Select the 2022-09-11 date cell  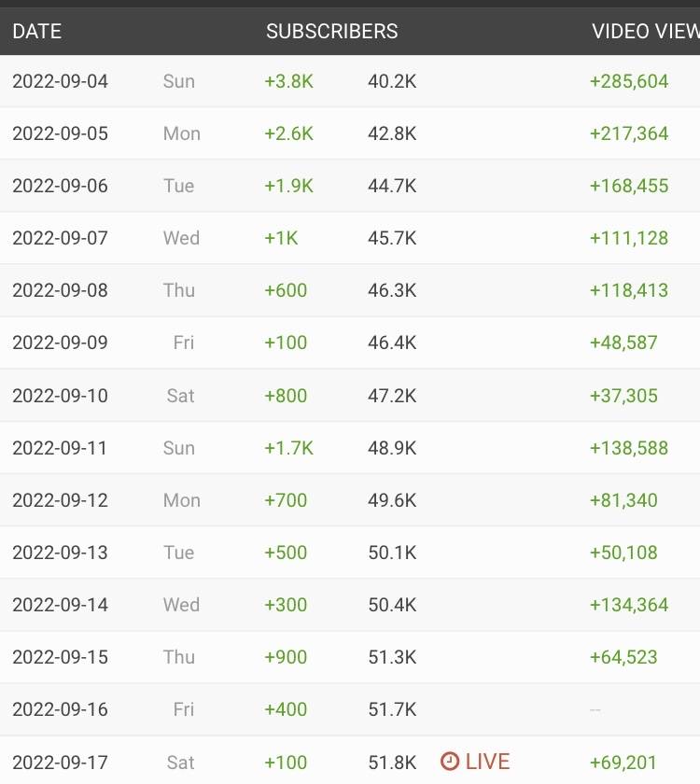[60, 448]
